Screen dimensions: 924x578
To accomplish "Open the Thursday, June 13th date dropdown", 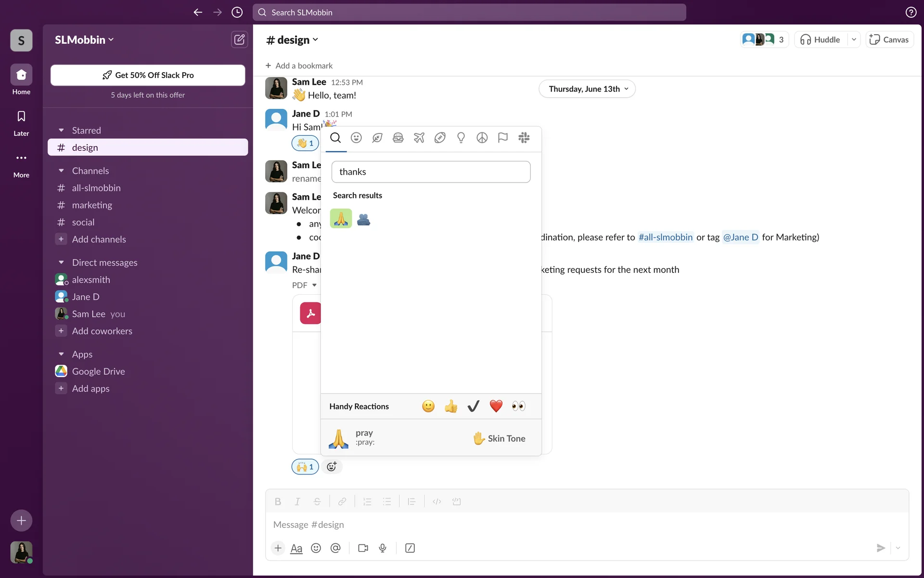I will (587, 89).
